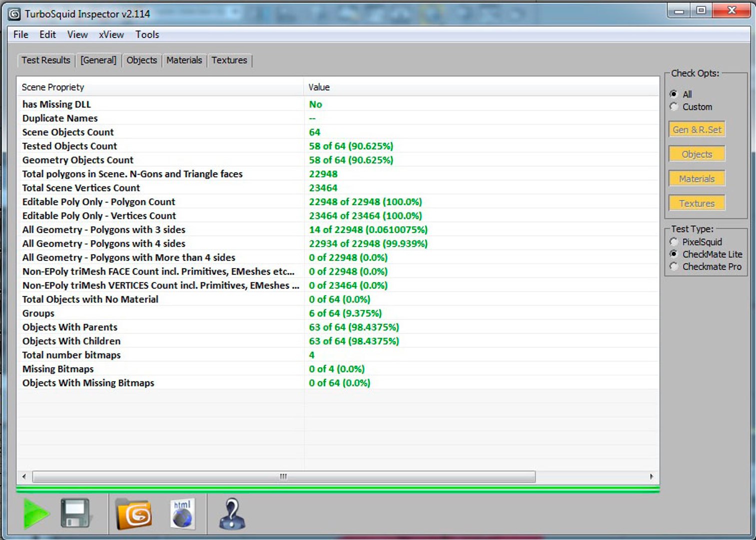Sort by the Scene Propriety column header
Viewport: 756px width, 540px height.
point(160,87)
